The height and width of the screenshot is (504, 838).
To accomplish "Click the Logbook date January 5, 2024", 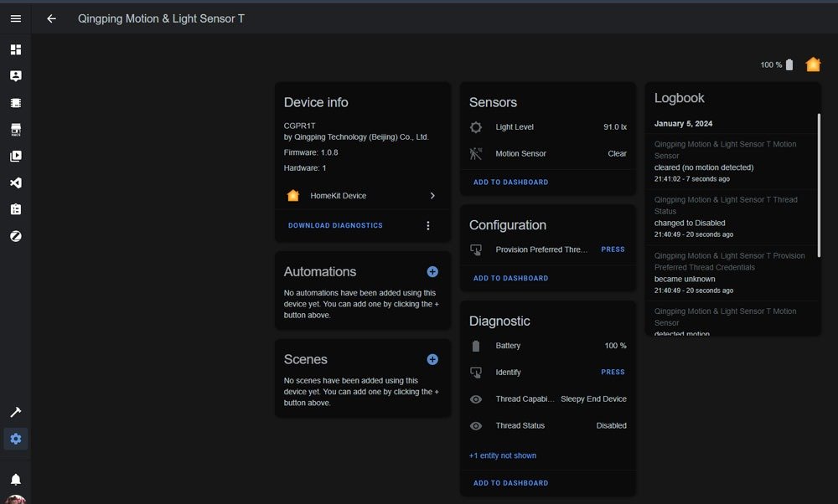I will coord(683,123).
